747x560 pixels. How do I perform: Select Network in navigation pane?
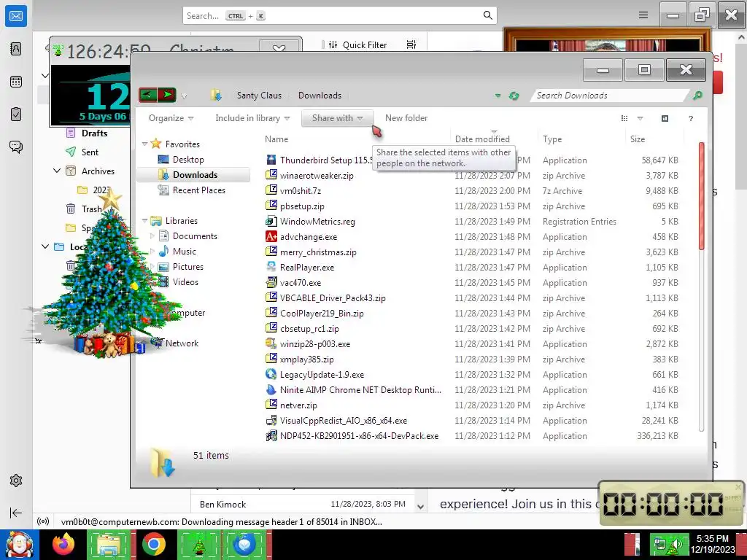182,343
